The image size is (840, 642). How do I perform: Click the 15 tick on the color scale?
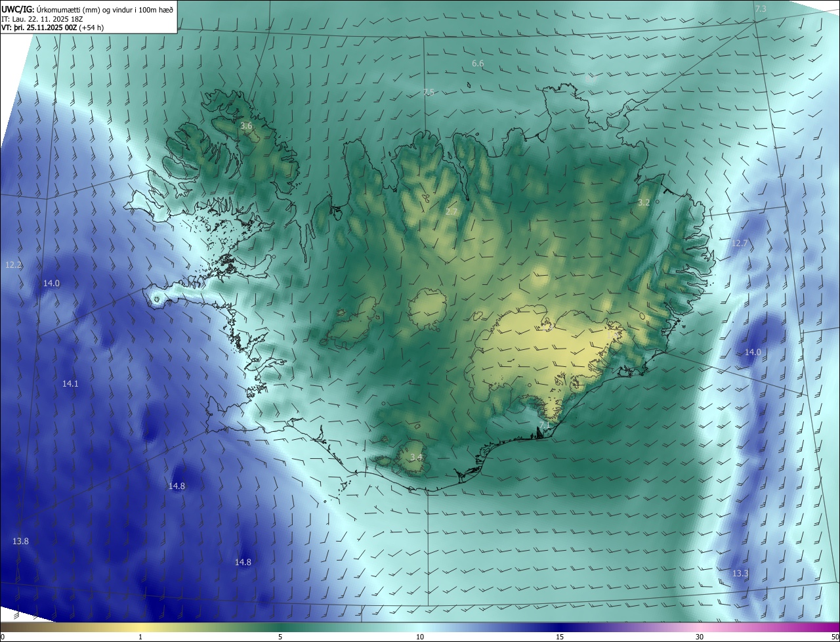coord(560,637)
